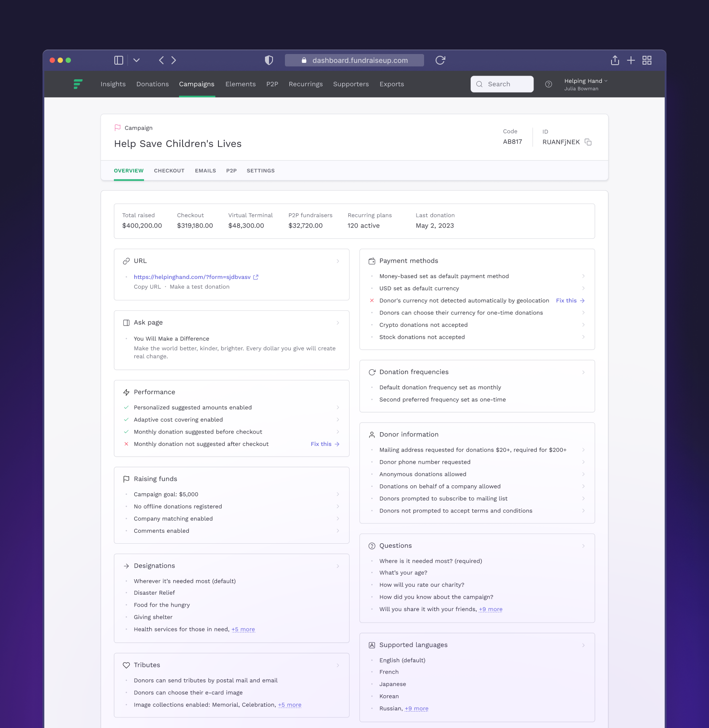
Task: Copy the campaign ID RUANFjNEK icon
Action: click(x=588, y=142)
